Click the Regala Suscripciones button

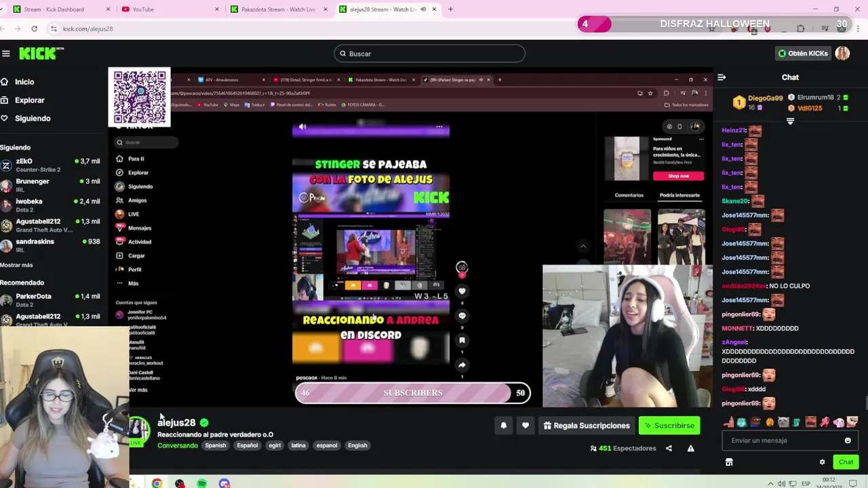(587, 426)
